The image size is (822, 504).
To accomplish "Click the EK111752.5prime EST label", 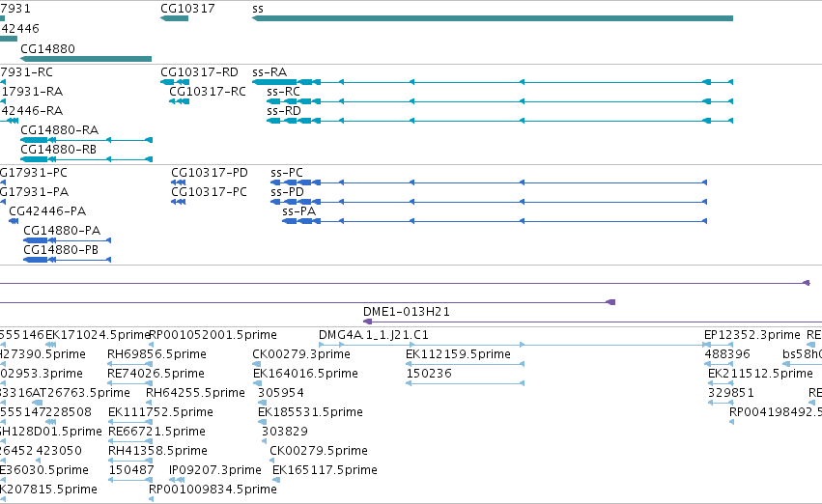I will tap(160, 411).
